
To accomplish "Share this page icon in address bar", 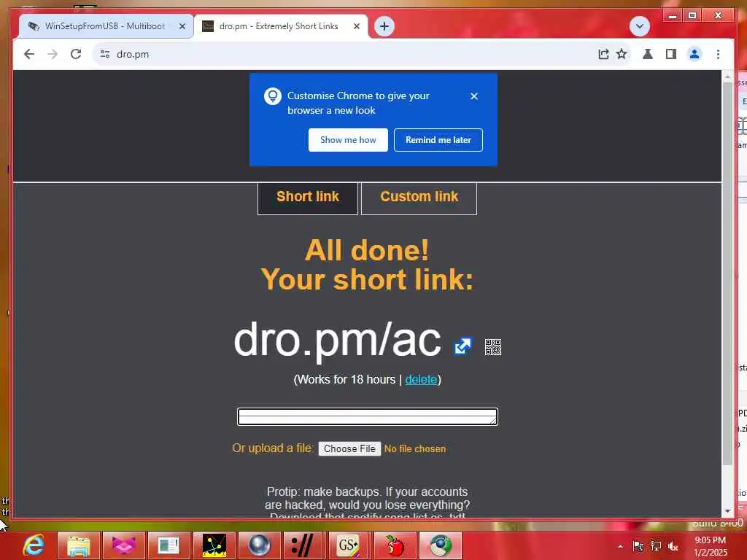I will [x=603, y=54].
